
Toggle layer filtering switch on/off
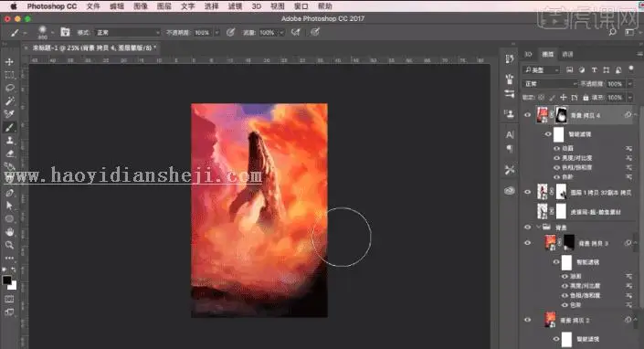[x=631, y=69]
